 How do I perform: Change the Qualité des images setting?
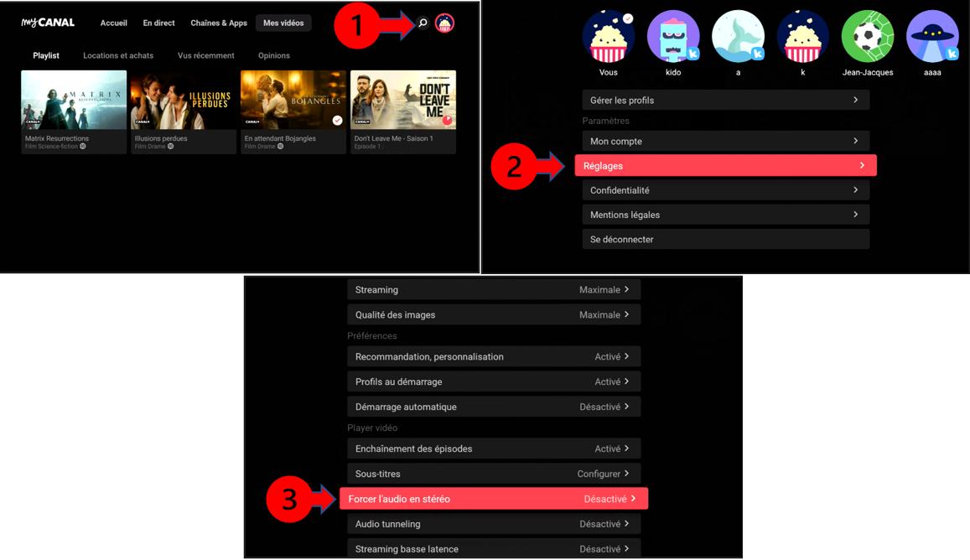click(494, 314)
